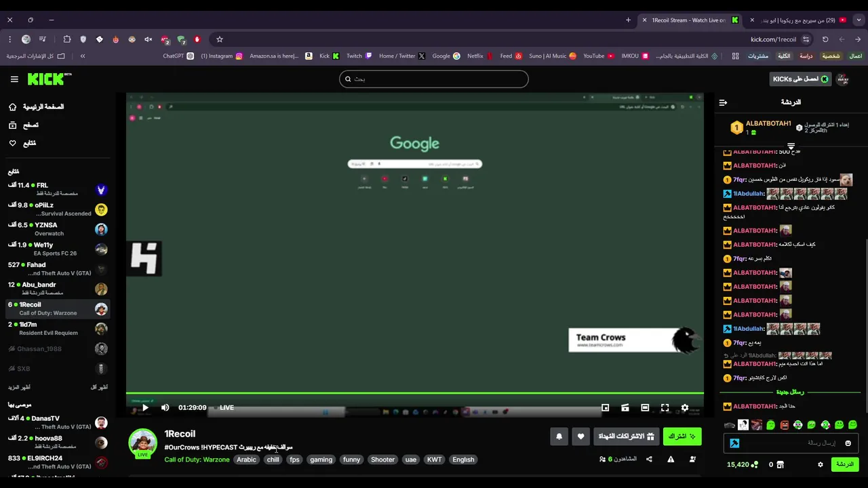Expand the bookmarks overflow chevron
This screenshot has width=868, height=488.
point(83,56)
